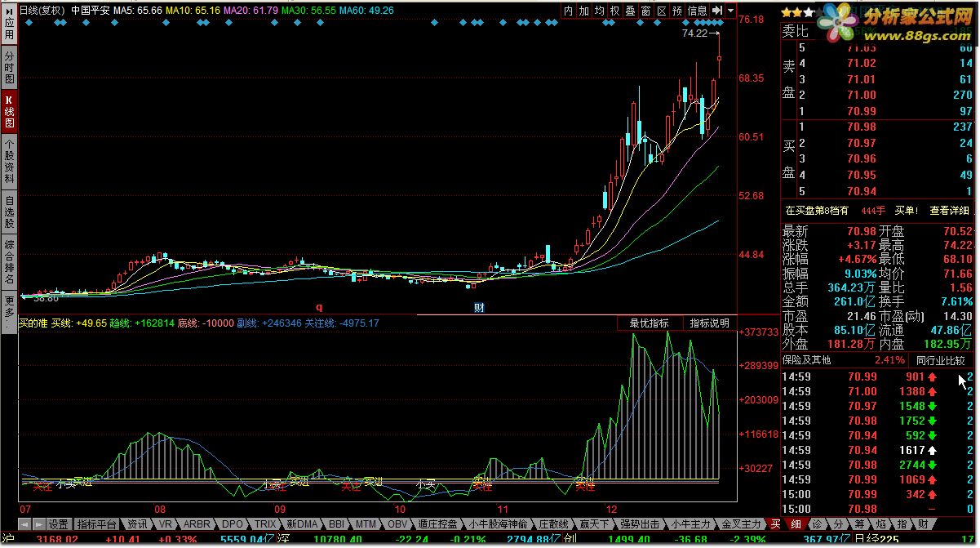
Task: Click the 查看详细 link
Action: [x=950, y=211]
